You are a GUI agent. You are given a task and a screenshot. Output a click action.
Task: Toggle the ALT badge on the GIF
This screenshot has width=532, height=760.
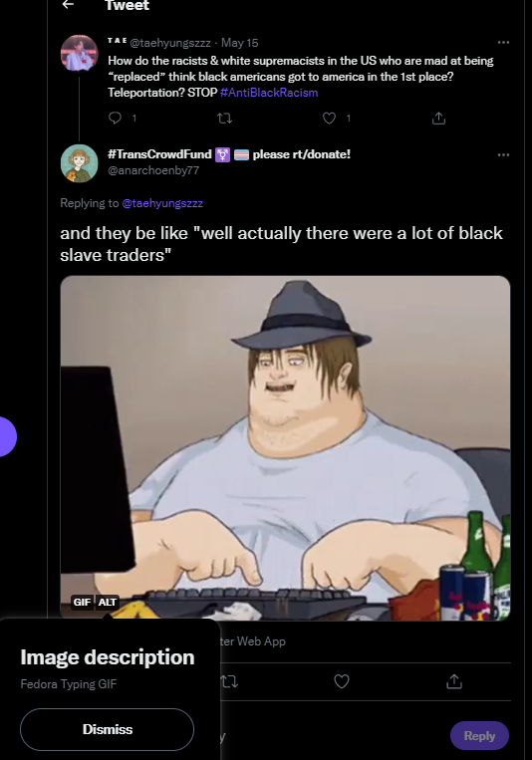click(x=108, y=602)
